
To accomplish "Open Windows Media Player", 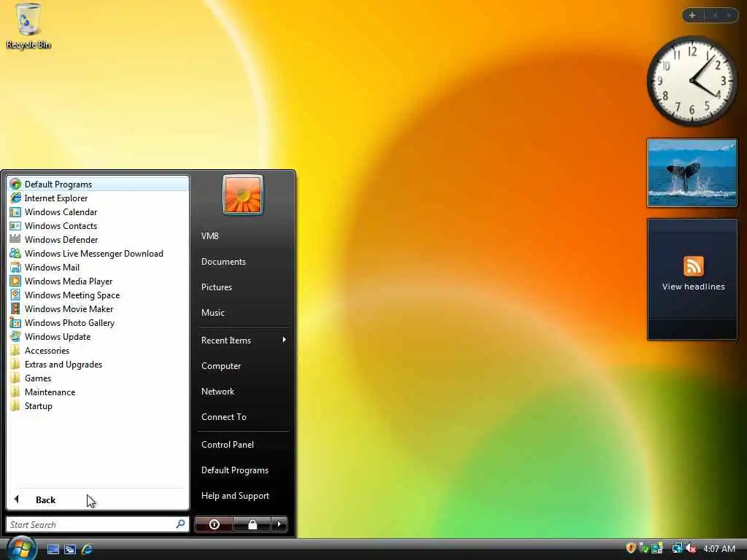I will (98, 281).
